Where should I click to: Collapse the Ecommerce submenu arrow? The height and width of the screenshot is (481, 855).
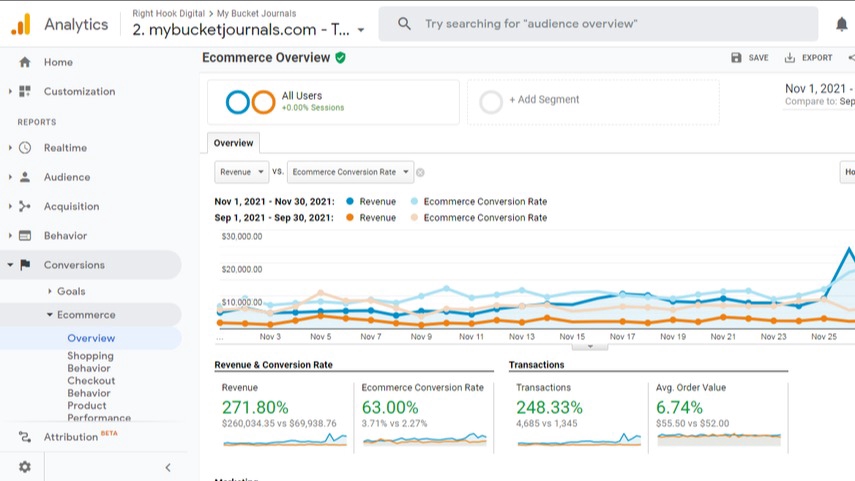[50, 315]
